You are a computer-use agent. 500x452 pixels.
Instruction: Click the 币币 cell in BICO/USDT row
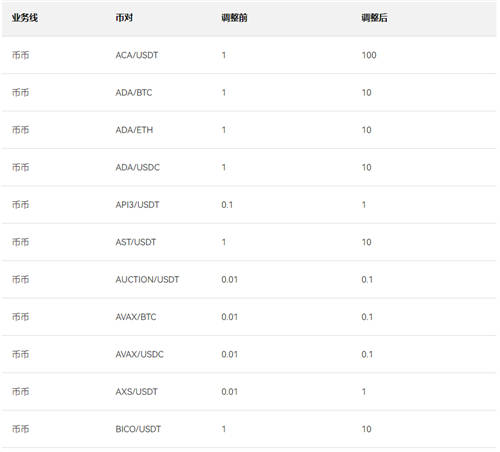click(x=20, y=429)
